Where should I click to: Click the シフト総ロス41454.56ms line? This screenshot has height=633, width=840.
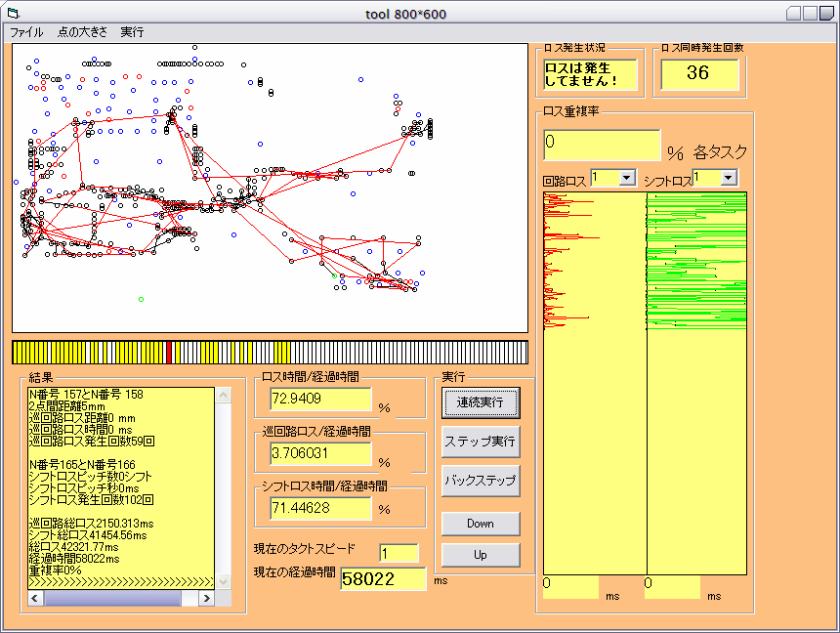(x=88, y=535)
